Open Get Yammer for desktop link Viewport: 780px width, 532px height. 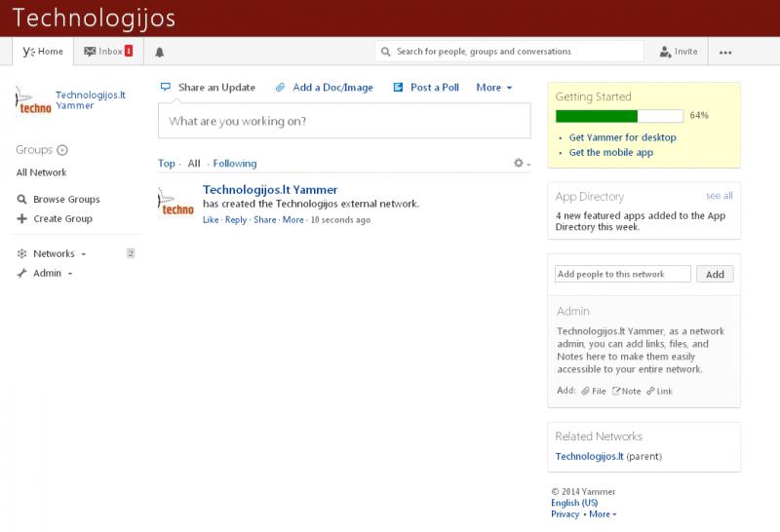coord(622,137)
